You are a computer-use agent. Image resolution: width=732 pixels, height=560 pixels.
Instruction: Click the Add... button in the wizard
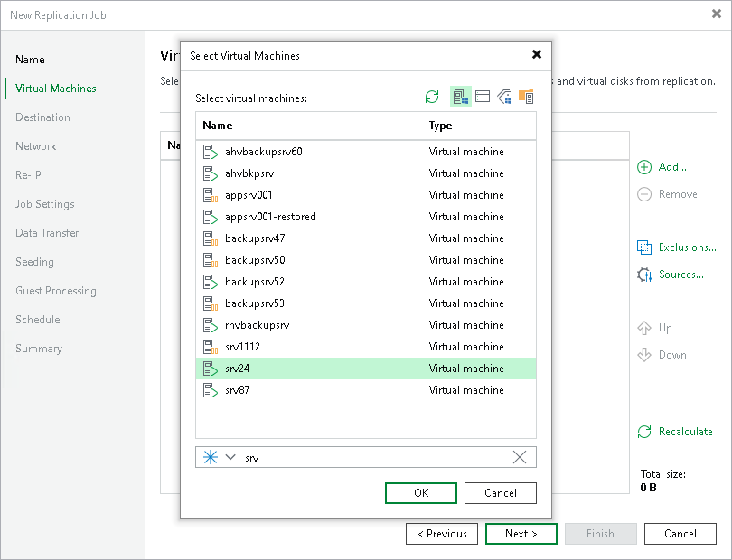(662, 167)
